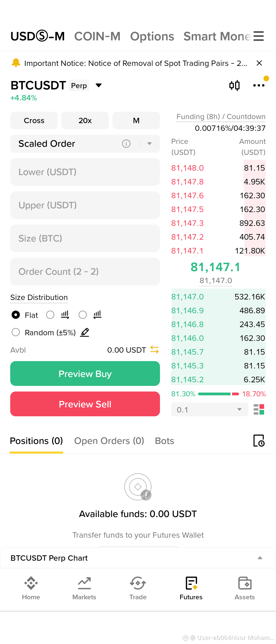Open the candlestick chart icon
The image size is (276, 644).
tap(234, 85)
